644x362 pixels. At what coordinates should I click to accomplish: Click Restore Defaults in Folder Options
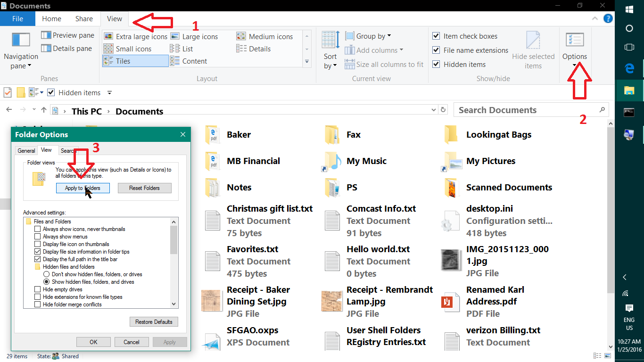(x=154, y=321)
